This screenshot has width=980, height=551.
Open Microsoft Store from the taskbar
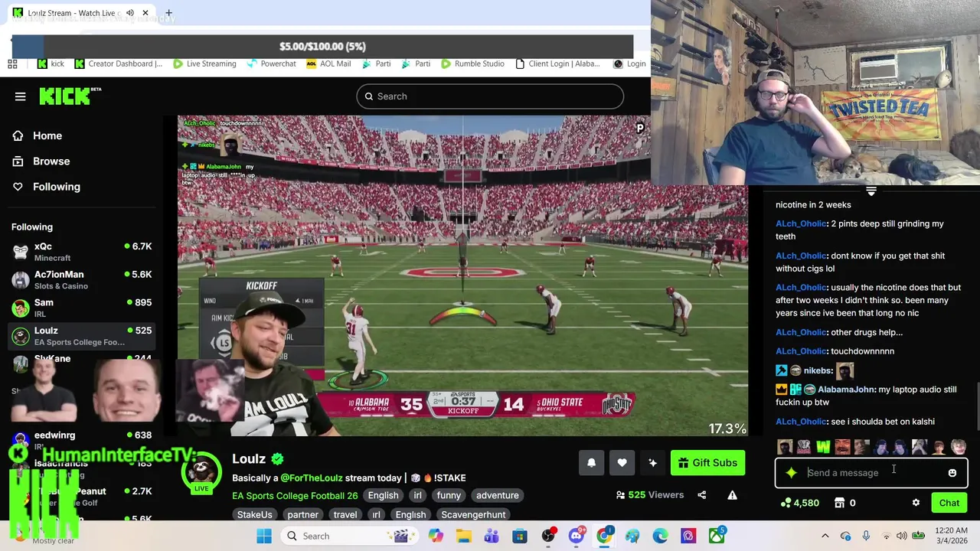coord(520,536)
